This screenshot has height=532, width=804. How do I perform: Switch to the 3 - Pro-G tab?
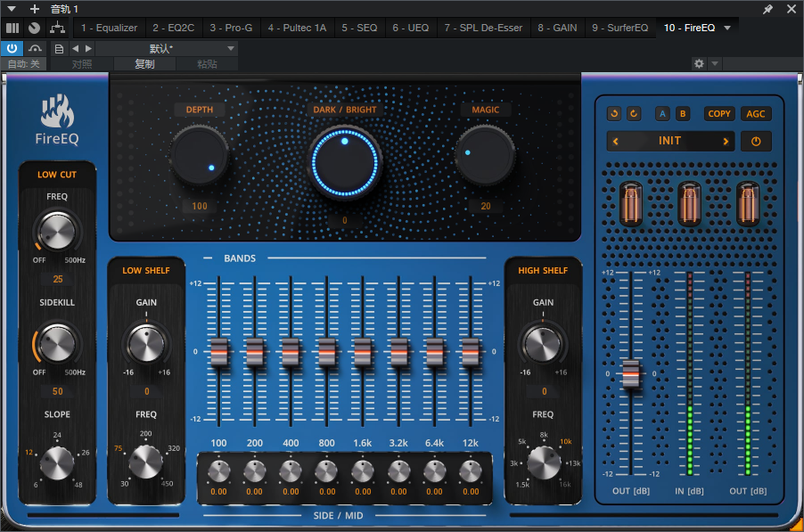[231, 28]
